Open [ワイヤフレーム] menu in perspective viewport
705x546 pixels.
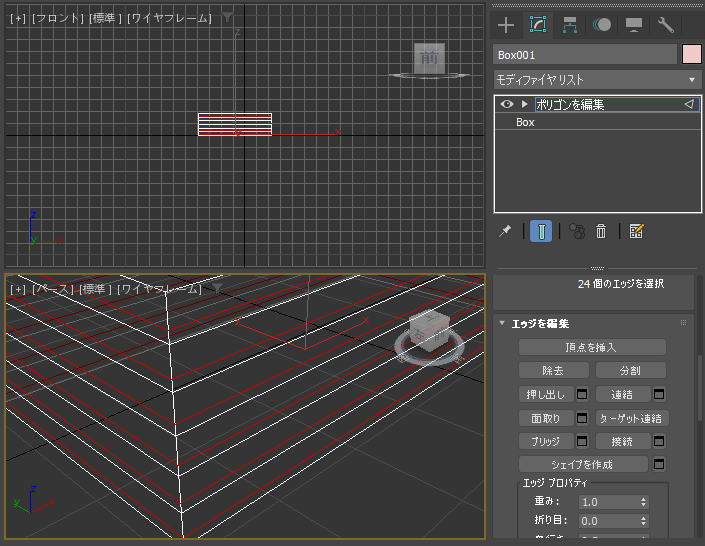tap(159, 289)
